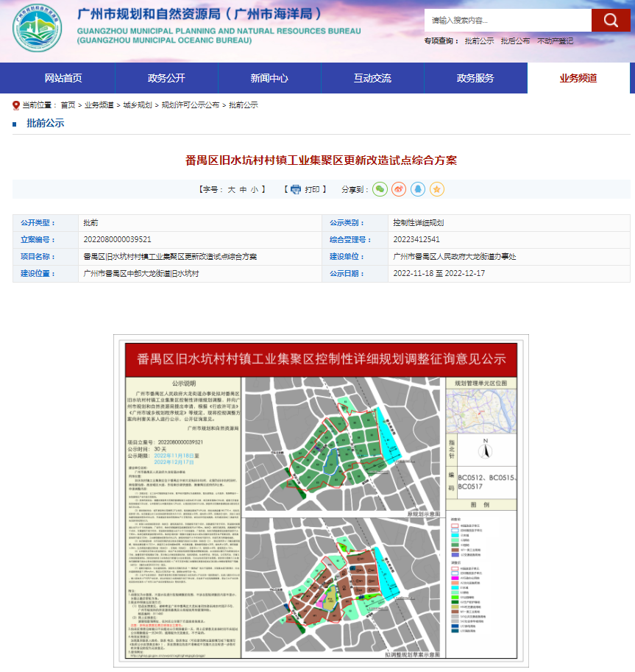Click the WeChat share icon
Image resolution: width=635 pixels, height=672 pixels.
pos(380,189)
